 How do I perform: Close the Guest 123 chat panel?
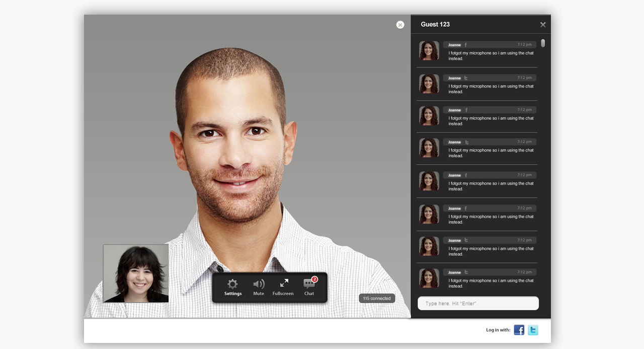tap(543, 25)
